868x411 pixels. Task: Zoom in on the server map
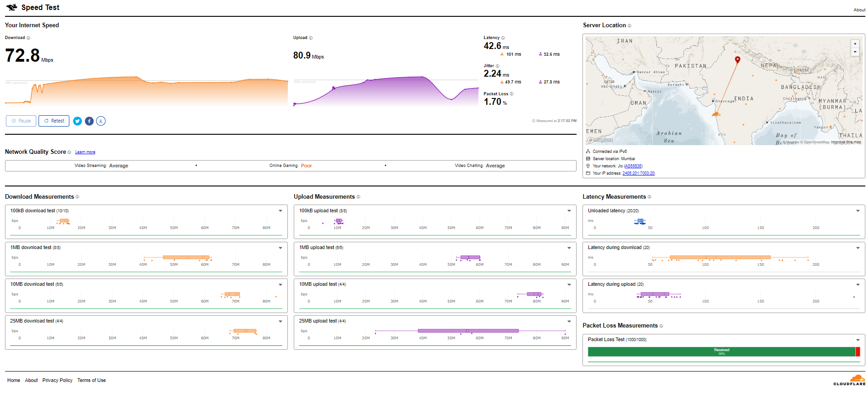tap(855, 44)
